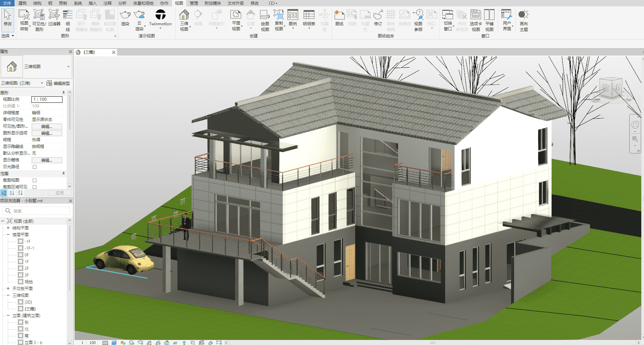Click 编辑 button beside 图形显示选项

point(47,133)
